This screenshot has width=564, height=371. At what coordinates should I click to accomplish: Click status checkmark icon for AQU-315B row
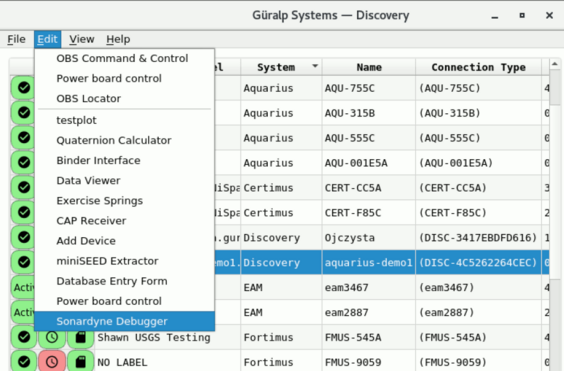tap(24, 113)
